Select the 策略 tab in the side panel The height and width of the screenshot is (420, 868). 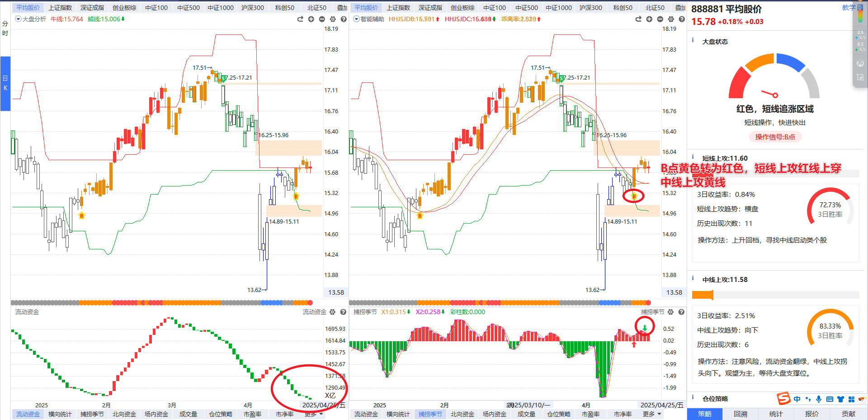tap(705, 414)
